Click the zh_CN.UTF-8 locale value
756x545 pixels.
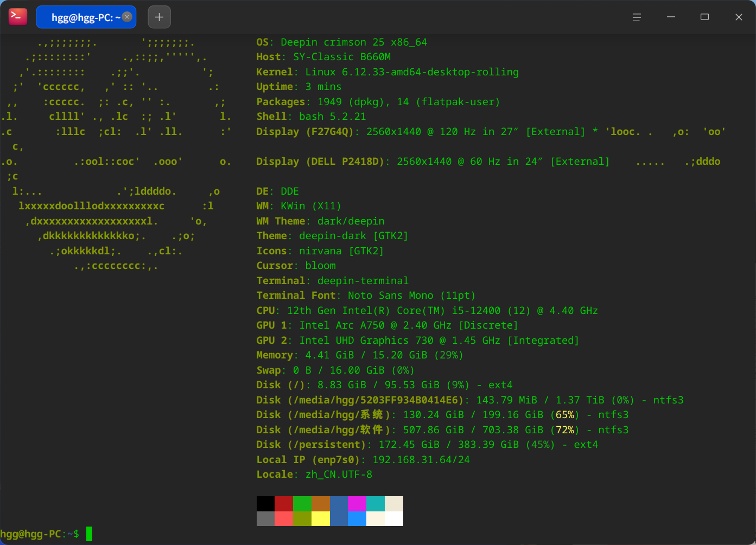click(x=339, y=475)
